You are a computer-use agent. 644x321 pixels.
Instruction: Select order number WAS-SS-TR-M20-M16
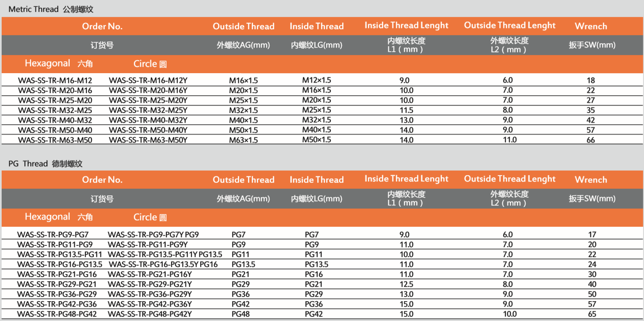tap(55, 90)
